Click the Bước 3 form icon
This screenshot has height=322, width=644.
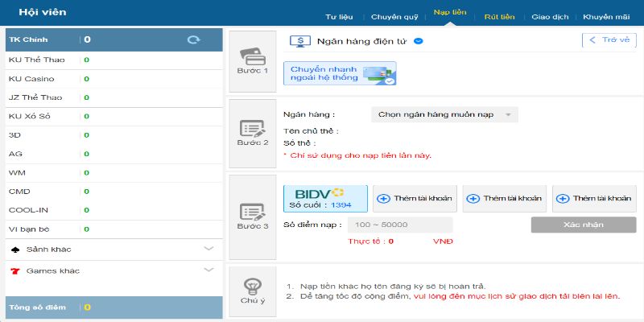coord(253,212)
